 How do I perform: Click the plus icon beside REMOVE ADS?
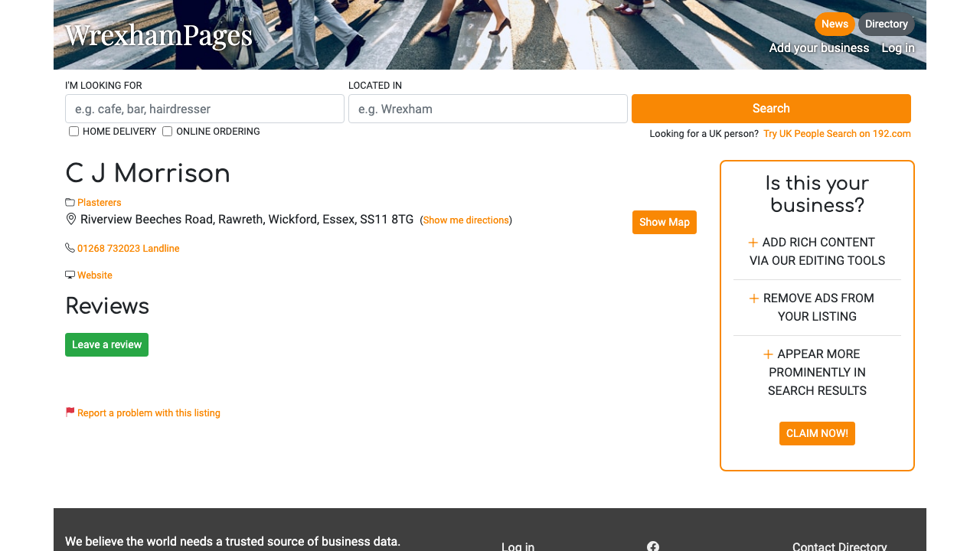coord(753,298)
